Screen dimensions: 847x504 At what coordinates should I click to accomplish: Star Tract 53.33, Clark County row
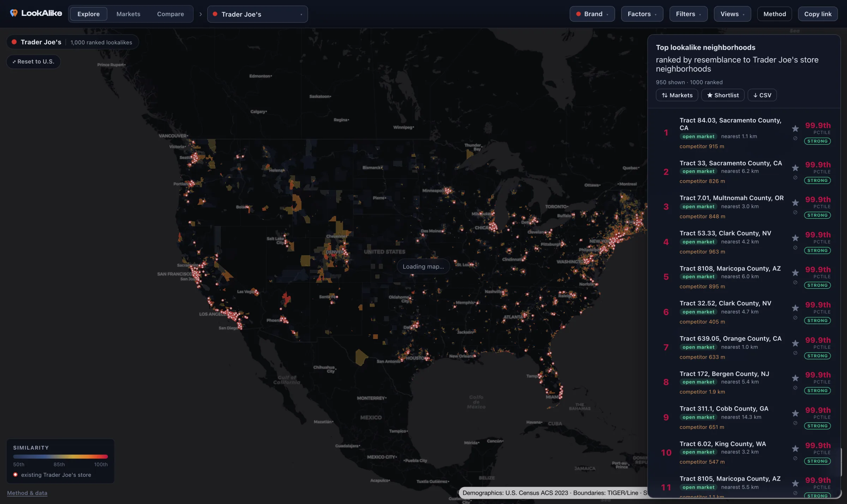(x=795, y=238)
